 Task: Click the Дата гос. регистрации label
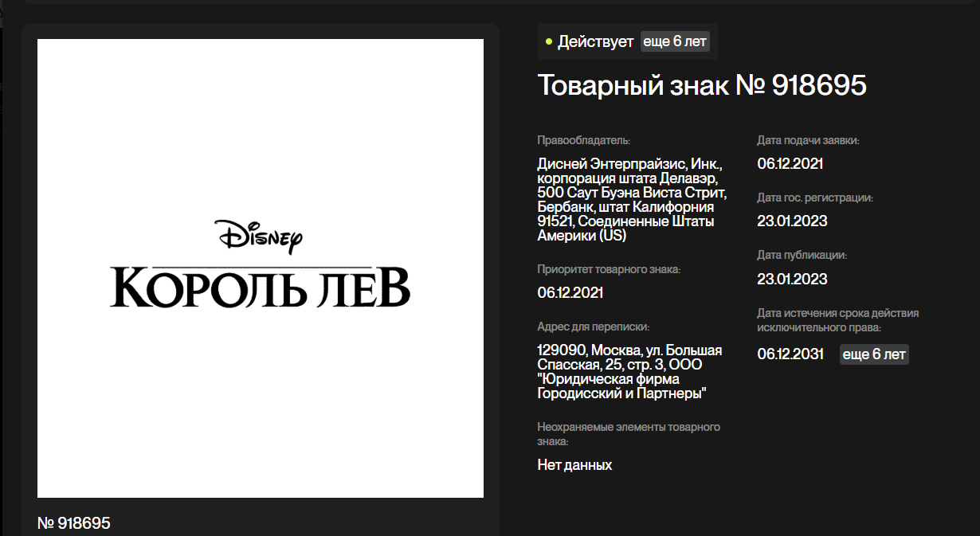(x=815, y=198)
